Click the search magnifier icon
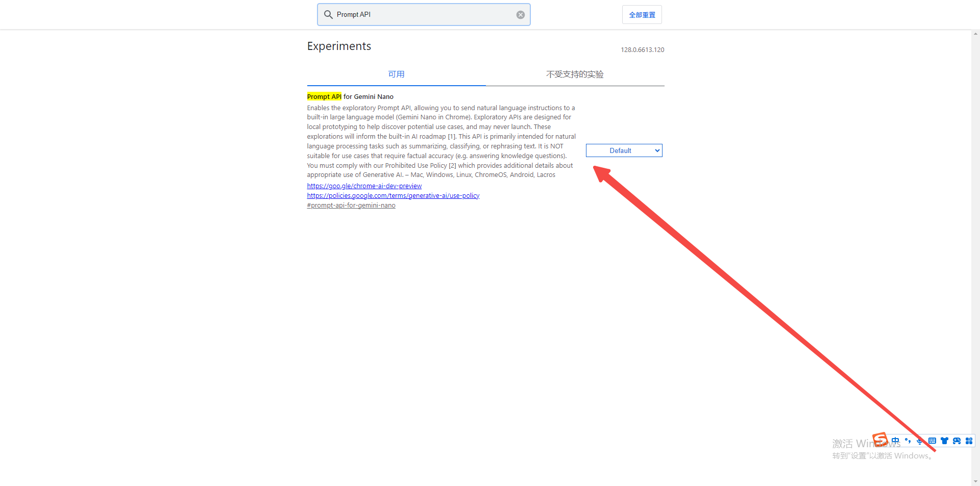Image resolution: width=980 pixels, height=486 pixels. [328, 14]
